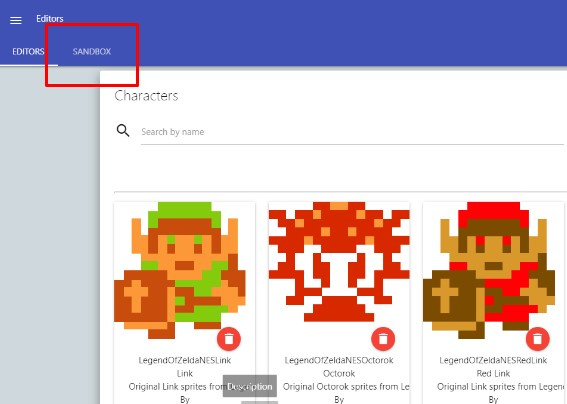Select the Red Link character subtitle
Screen dimensions: 567x404
click(x=493, y=373)
